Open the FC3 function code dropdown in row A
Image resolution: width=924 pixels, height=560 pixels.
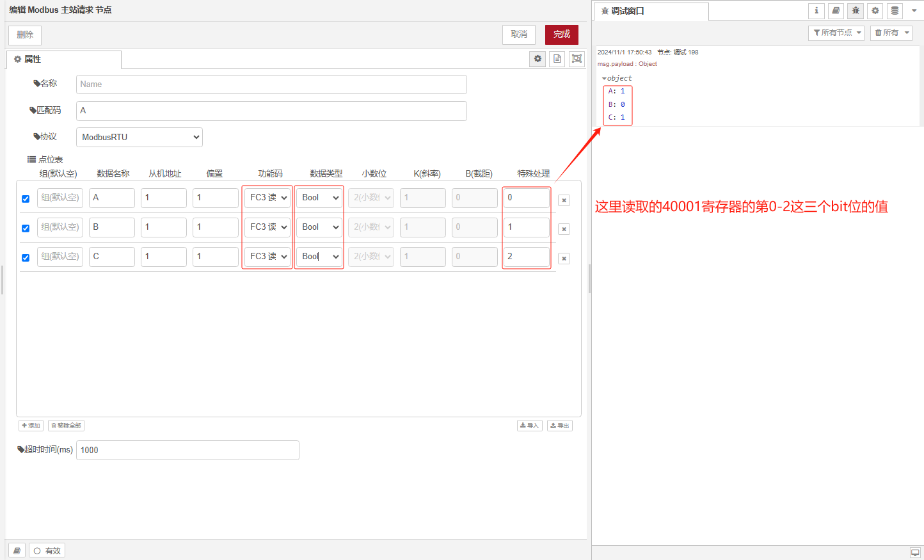tap(268, 198)
